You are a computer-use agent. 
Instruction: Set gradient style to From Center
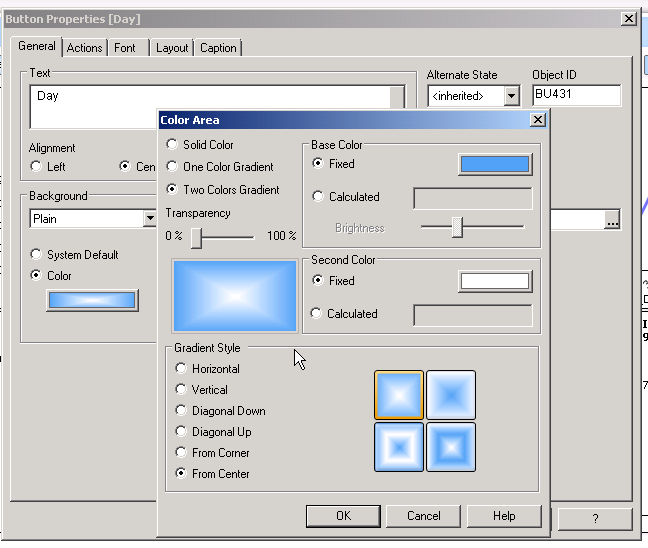[212, 474]
